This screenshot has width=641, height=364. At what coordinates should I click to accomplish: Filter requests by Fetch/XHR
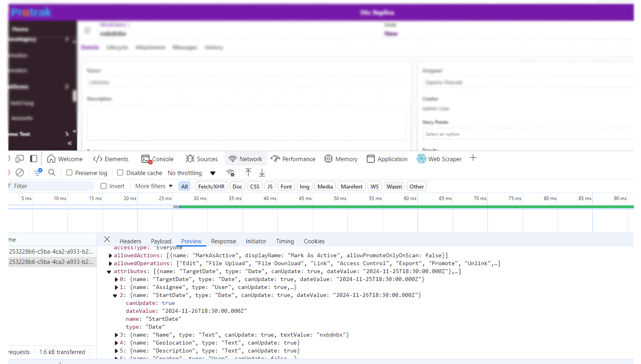coord(211,187)
